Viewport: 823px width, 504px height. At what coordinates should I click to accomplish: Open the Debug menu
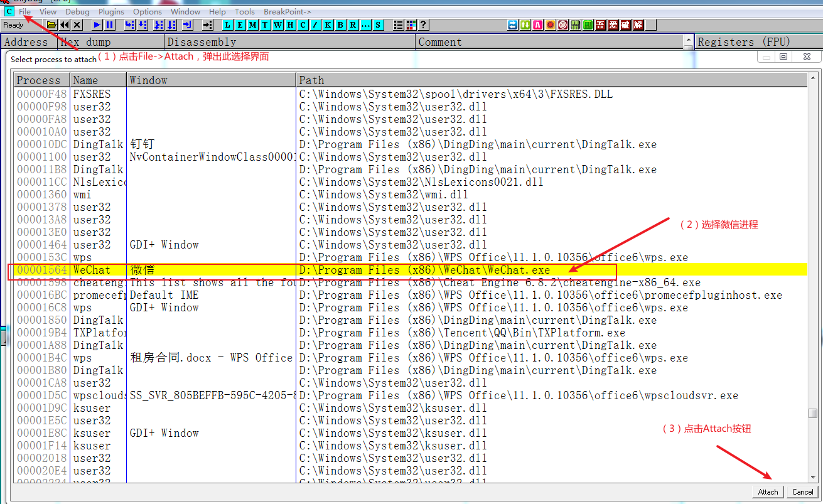pos(77,11)
